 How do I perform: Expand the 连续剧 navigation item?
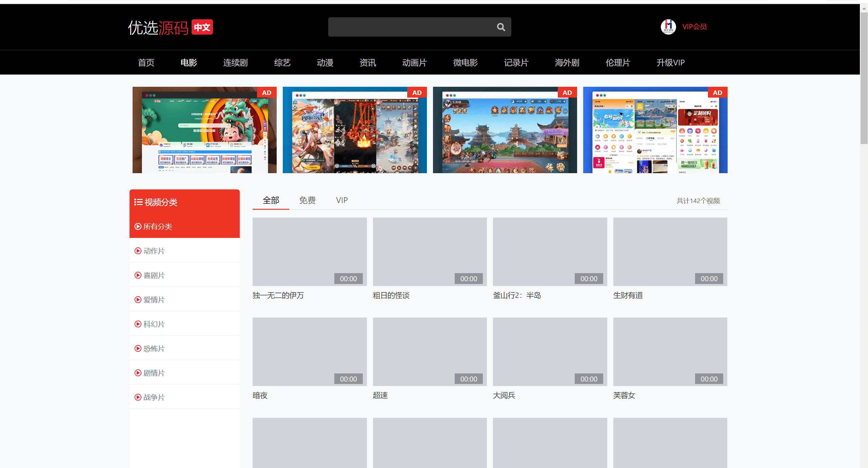[x=235, y=62]
